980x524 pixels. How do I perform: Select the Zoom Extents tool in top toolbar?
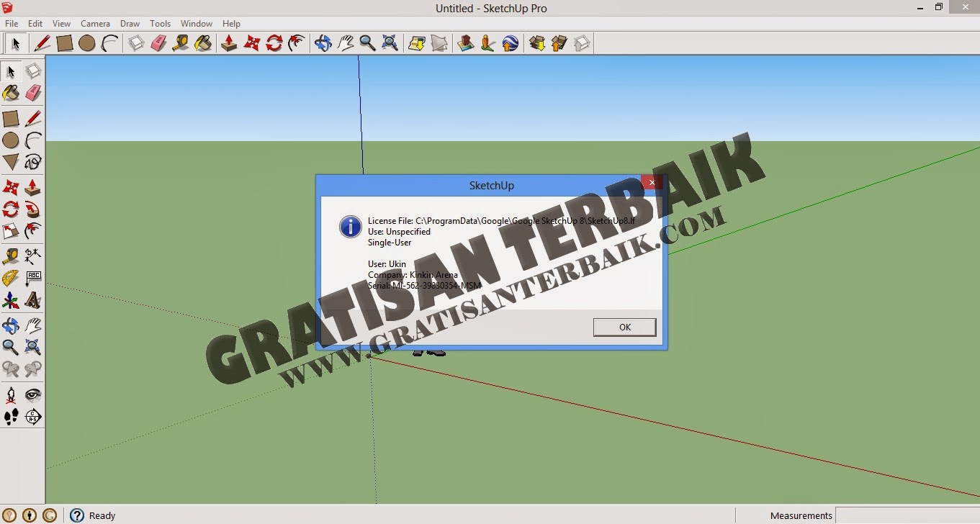tap(390, 44)
